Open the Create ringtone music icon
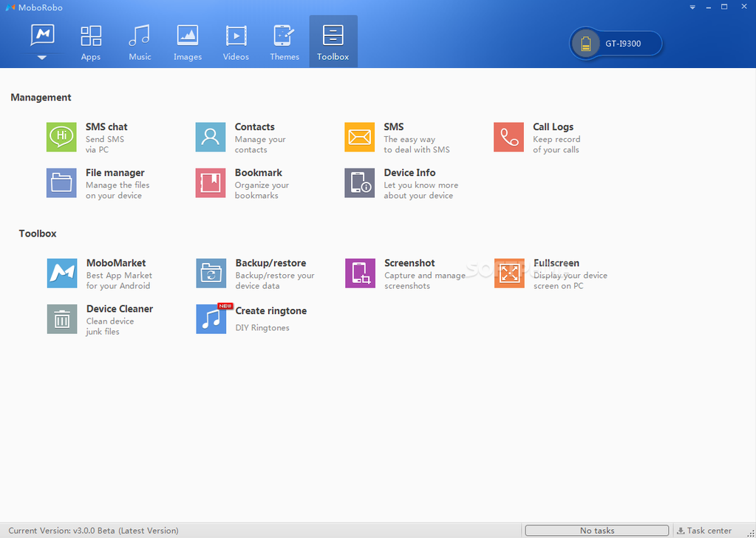Screen dimensions: 756x538 point(211,319)
